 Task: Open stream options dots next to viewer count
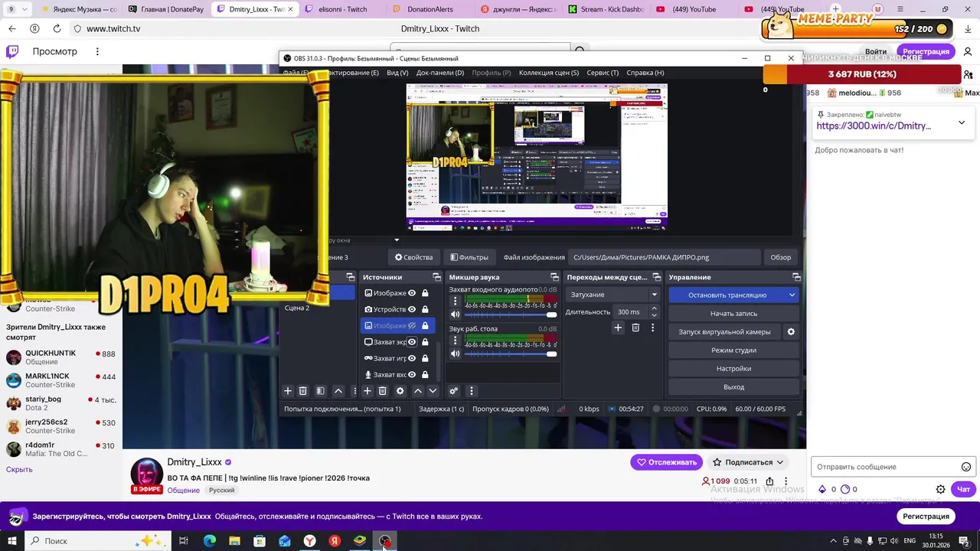pyautogui.click(x=786, y=481)
